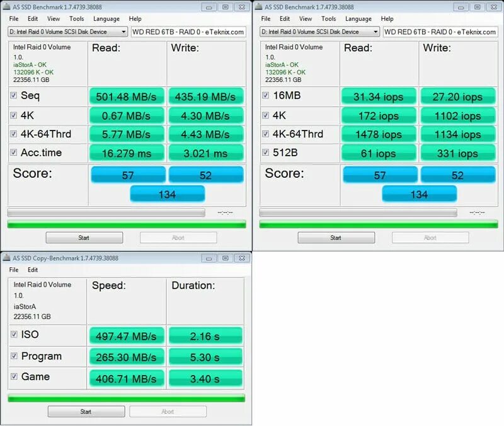
Task: Click Seq write result 435.19 MB/s
Action: coord(206,96)
